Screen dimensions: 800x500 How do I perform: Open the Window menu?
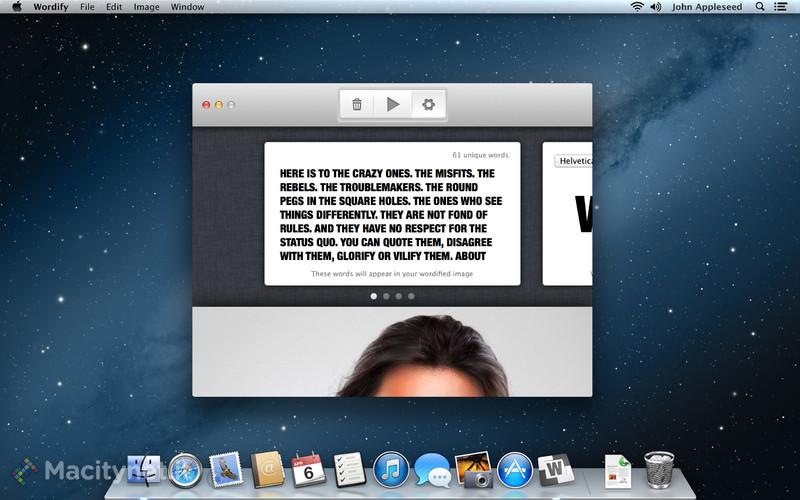pyautogui.click(x=187, y=7)
